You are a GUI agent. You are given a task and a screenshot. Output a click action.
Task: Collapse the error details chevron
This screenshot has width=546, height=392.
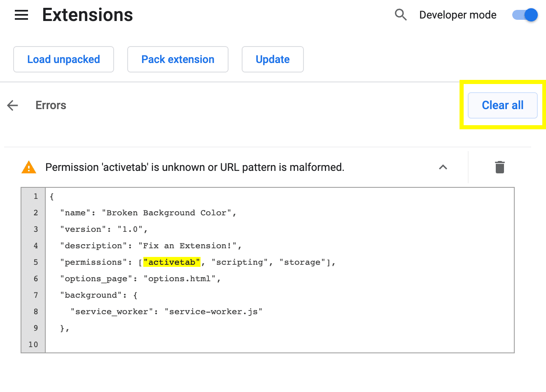(x=443, y=167)
